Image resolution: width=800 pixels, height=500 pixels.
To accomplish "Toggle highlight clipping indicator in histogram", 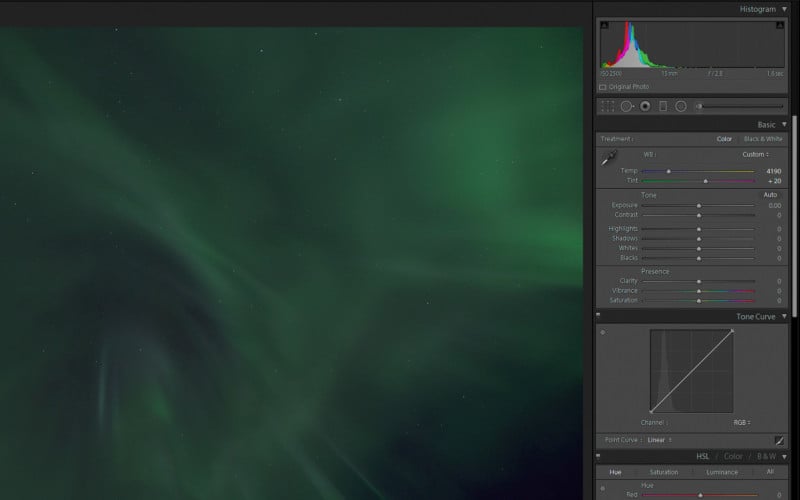I will click(x=778, y=26).
